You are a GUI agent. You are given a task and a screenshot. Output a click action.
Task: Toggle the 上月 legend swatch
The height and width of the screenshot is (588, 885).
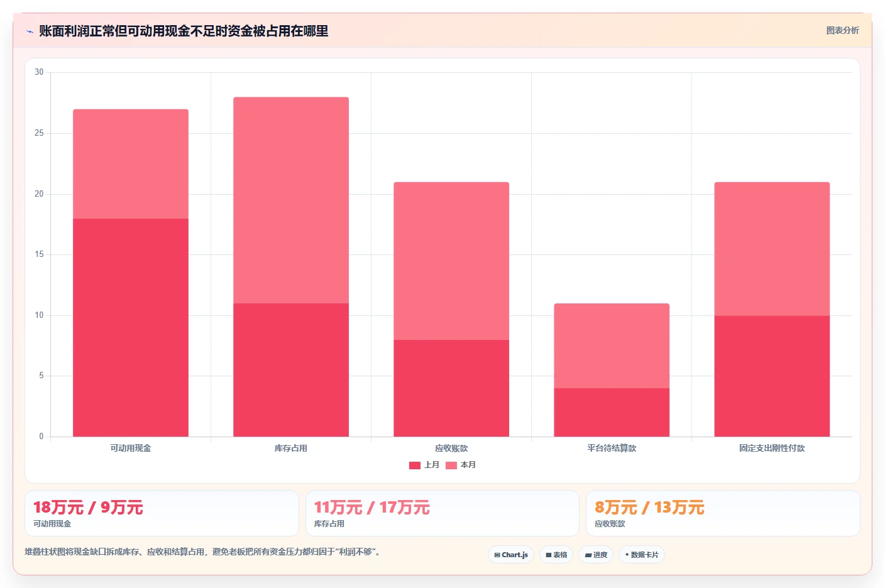coord(415,465)
